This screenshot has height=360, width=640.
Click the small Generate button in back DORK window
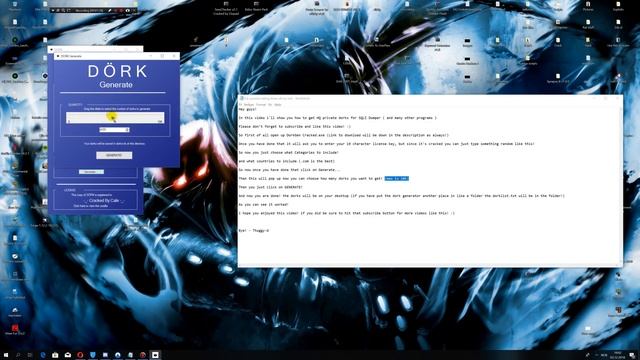pos(91,172)
